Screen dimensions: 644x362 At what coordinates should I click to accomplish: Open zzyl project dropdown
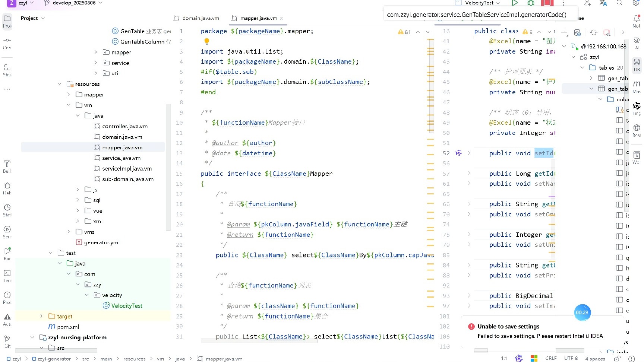(26, 3)
